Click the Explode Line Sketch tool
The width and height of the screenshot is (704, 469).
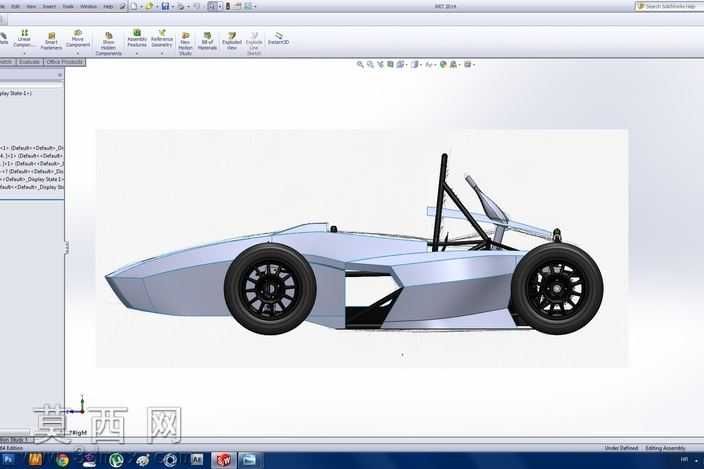[x=254, y=44]
